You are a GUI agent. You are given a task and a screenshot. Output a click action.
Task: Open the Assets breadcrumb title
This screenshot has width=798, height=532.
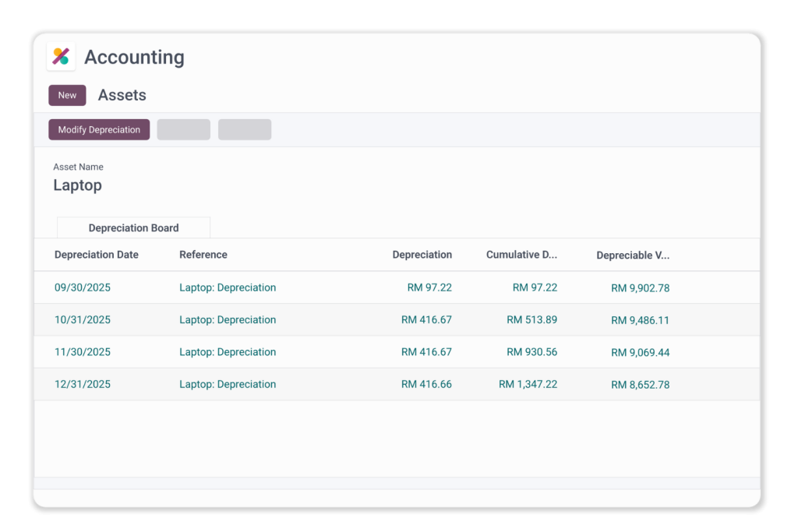pyautogui.click(x=122, y=95)
